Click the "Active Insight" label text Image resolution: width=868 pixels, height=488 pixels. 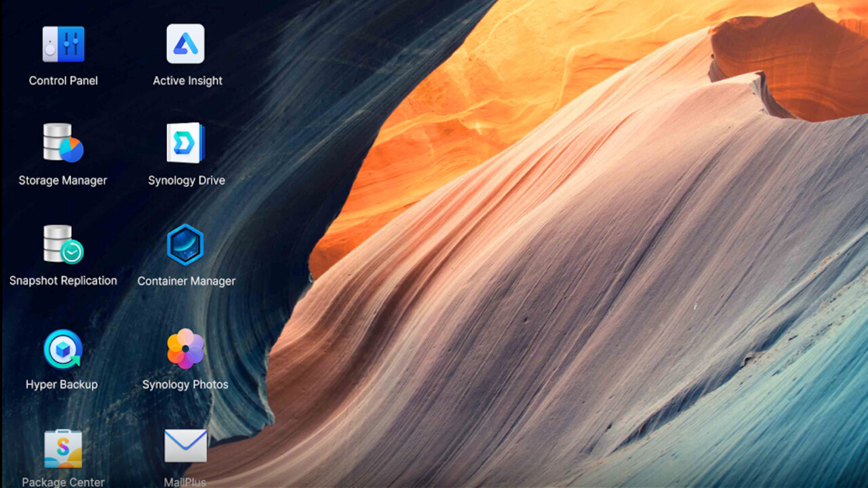pyautogui.click(x=188, y=81)
